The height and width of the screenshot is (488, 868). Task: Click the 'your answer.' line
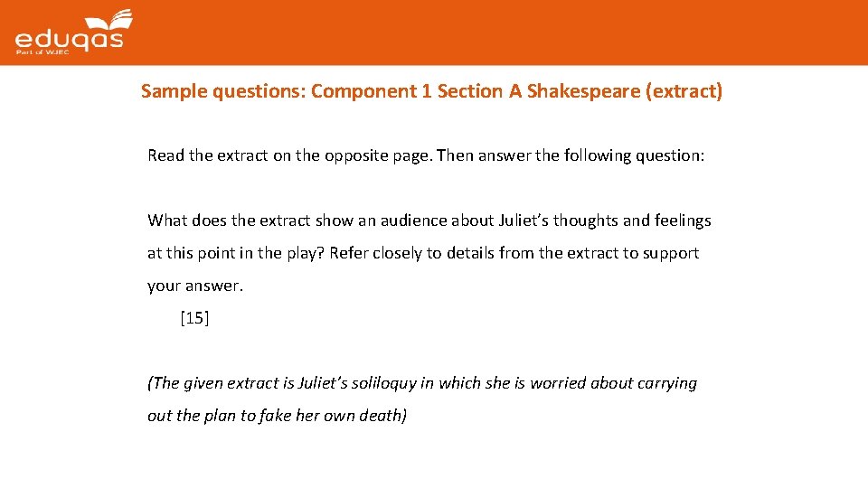click(195, 286)
